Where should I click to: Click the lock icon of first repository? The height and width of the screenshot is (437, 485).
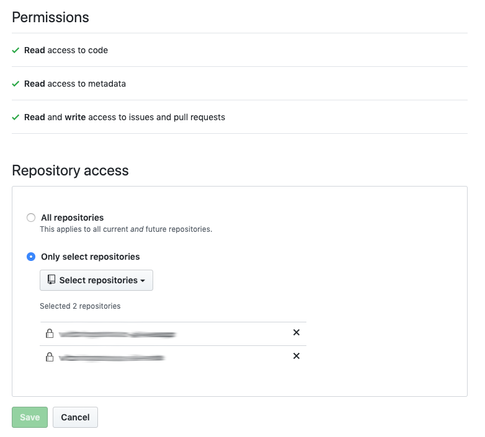50,333
